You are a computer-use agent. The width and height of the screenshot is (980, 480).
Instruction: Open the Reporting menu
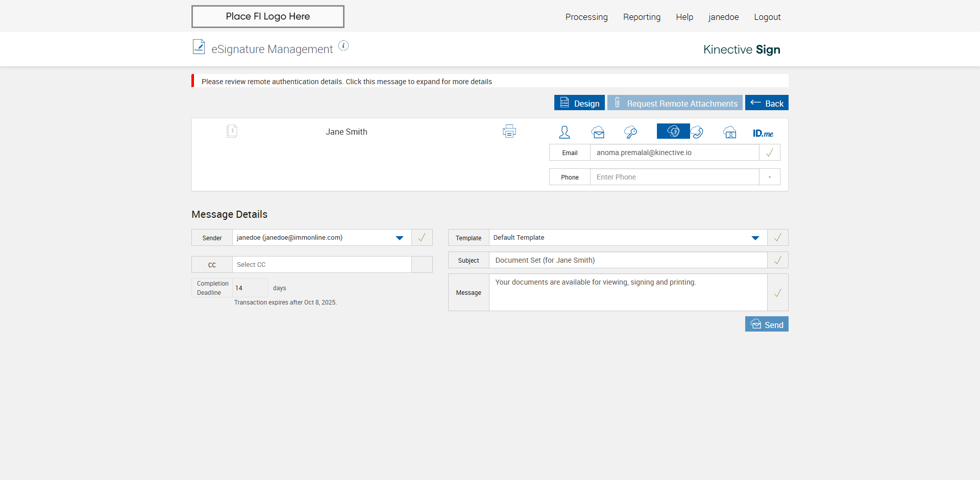(642, 17)
